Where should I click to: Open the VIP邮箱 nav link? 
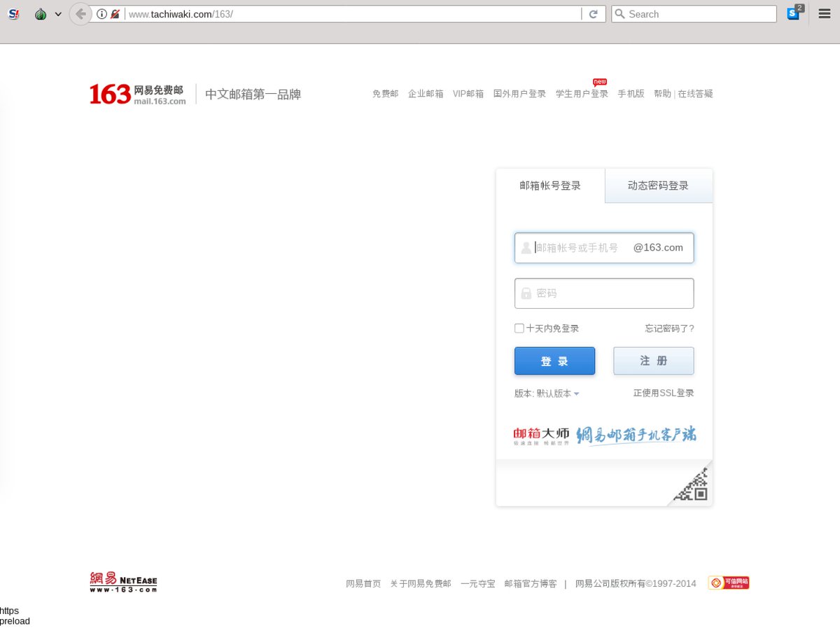point(468,94)
